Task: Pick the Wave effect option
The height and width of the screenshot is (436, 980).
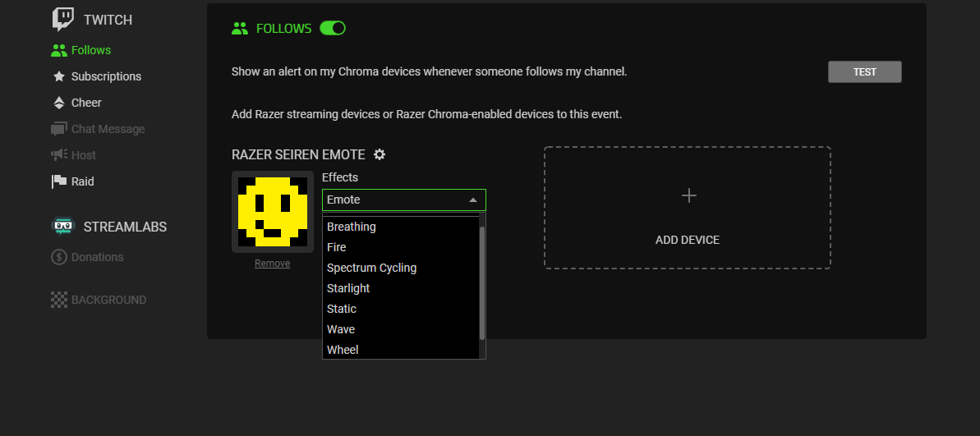Action: [x=401, y=330]
